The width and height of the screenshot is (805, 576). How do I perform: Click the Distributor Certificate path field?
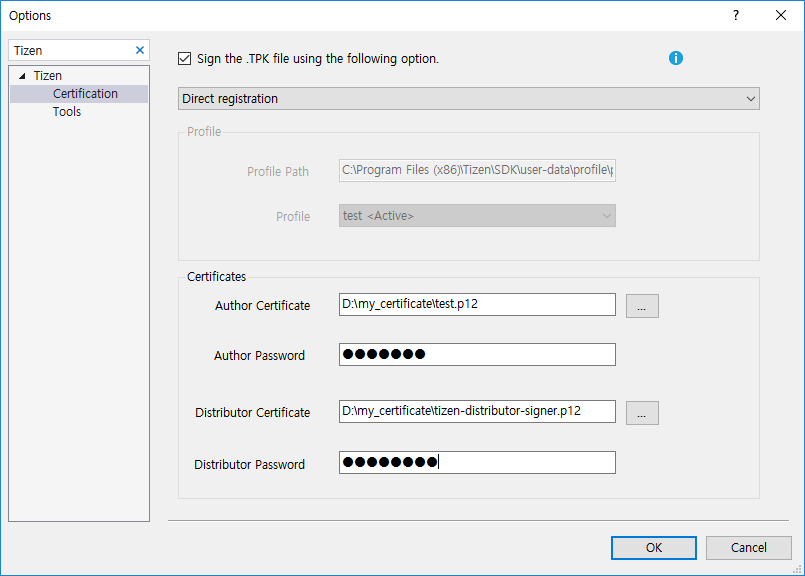(477, 411)
